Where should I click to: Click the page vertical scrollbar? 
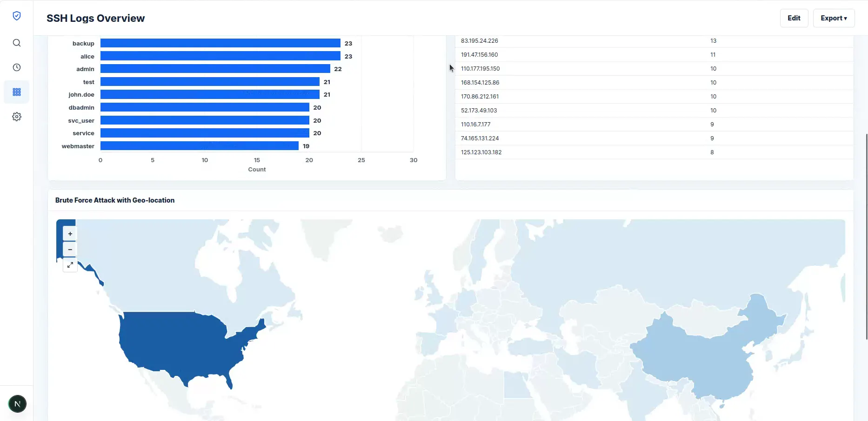[866, 237]
